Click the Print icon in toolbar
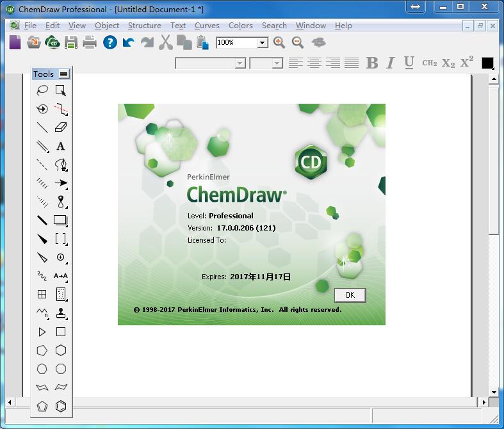Viewport: 504px width, 429px height. [x=90, y=42]
